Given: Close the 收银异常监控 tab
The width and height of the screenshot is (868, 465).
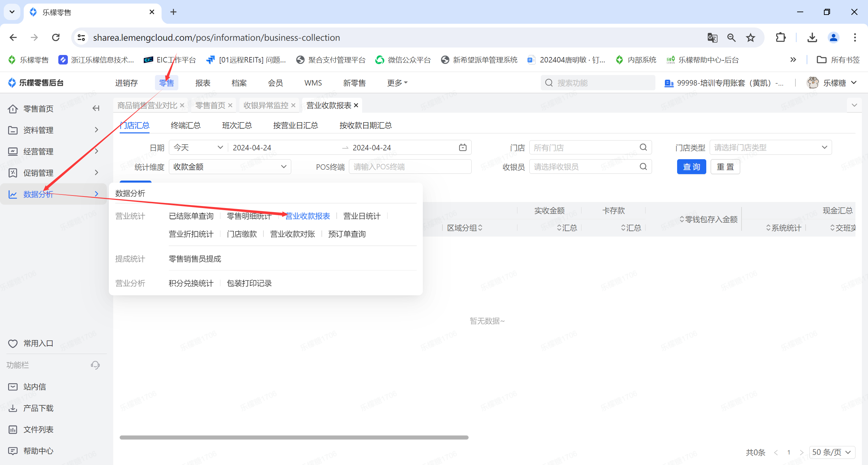Looking at the screenshot, I should 293,106.
